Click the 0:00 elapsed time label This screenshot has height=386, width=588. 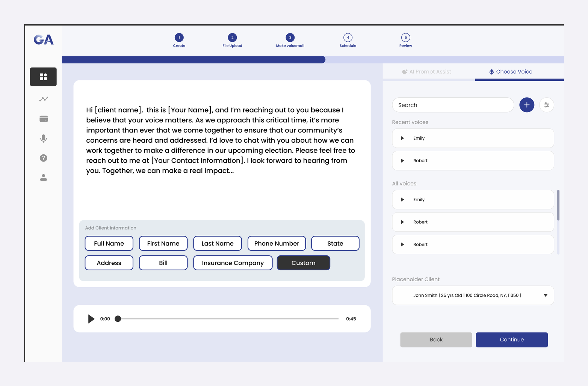tap(105, 319)
